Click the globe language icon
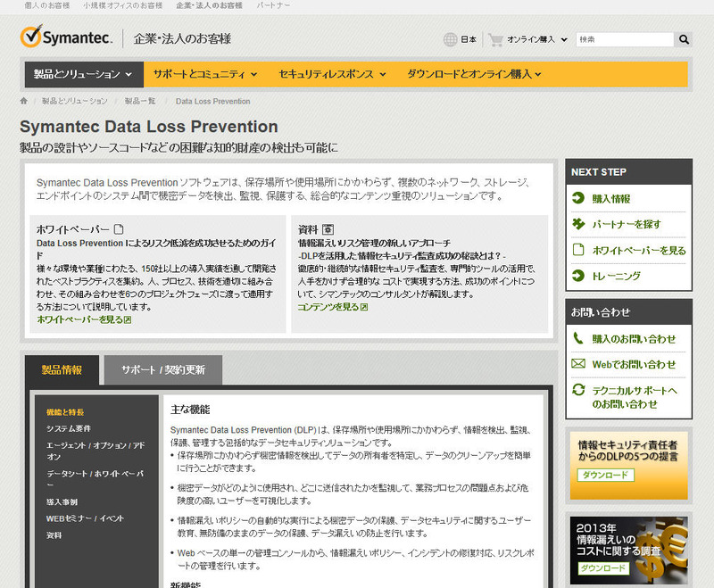The image size is (714, 588). (450, 39)
